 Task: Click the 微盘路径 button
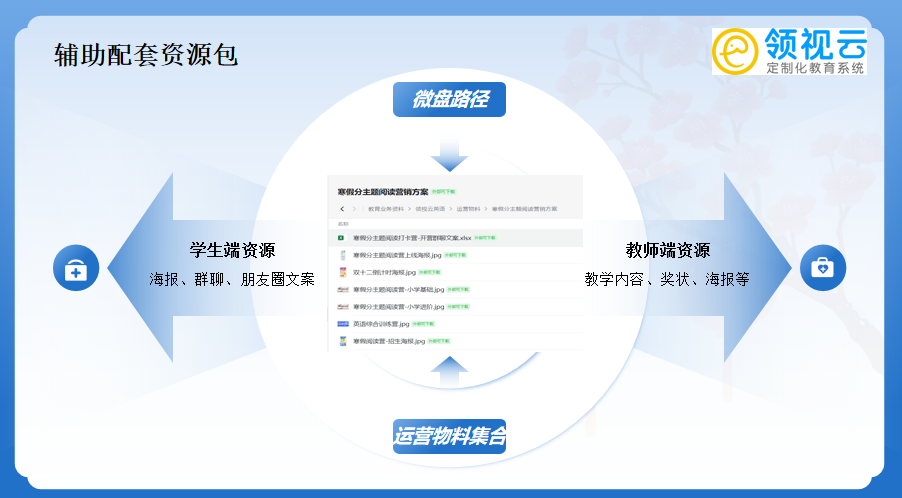click(449, 99)
